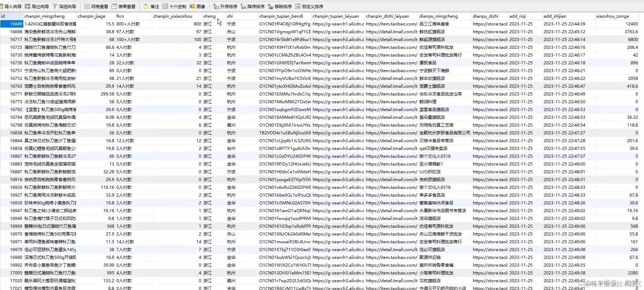Click sales total cell 3763.6

tap(617, 31)
